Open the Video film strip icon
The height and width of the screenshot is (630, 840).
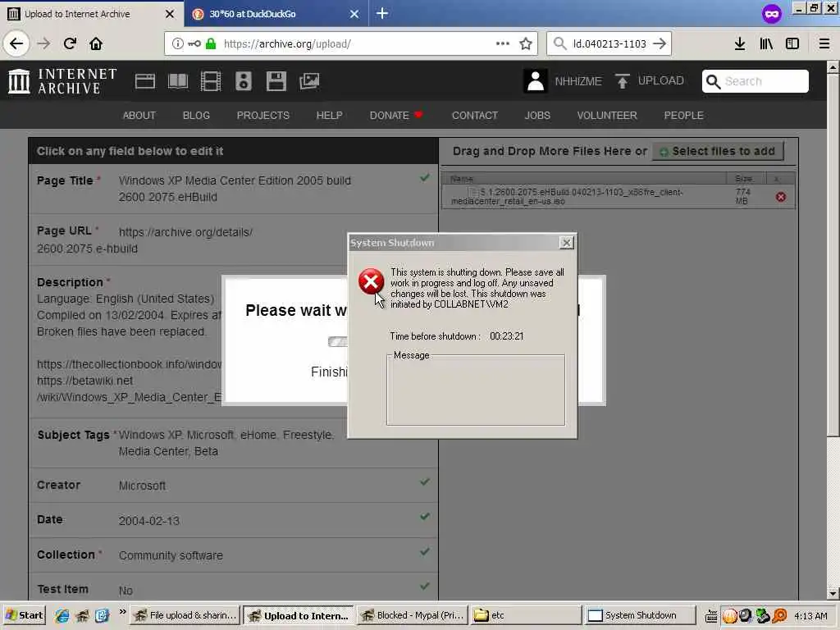pyautogui.click(x=211, y=81)
